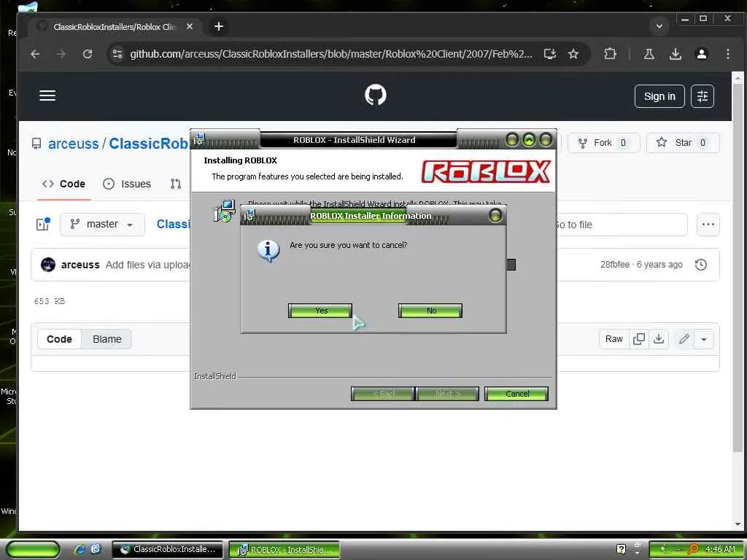
Task: Close the ClassicRobloxInstallers tab
Action: 190,27
